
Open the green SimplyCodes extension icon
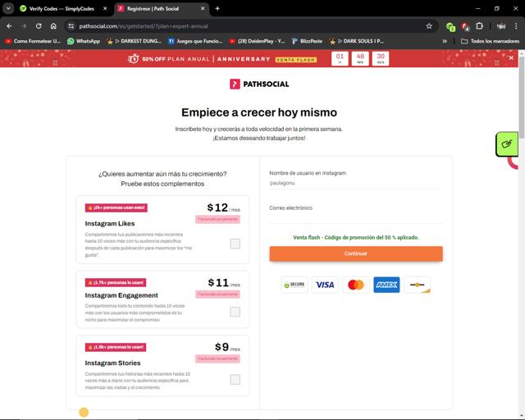[450, 26]
